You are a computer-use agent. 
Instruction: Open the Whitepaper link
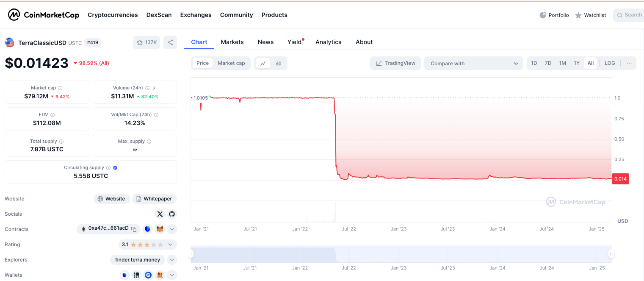[155, 199]
